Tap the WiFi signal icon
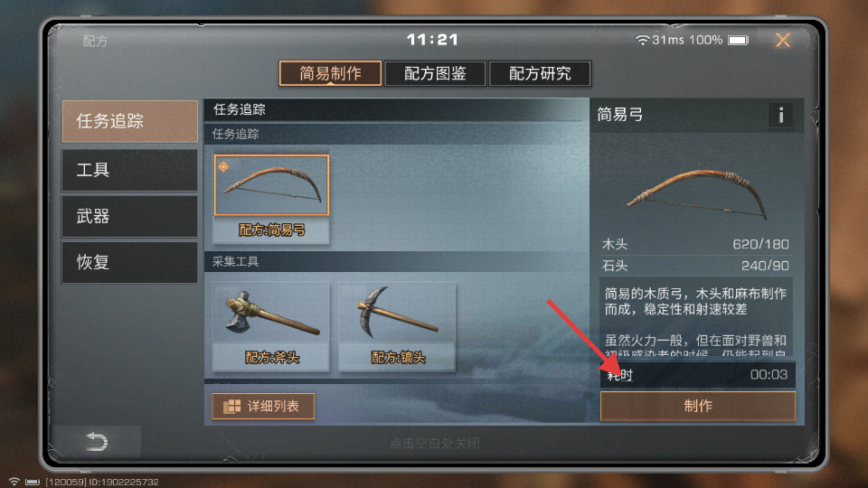 642,40
